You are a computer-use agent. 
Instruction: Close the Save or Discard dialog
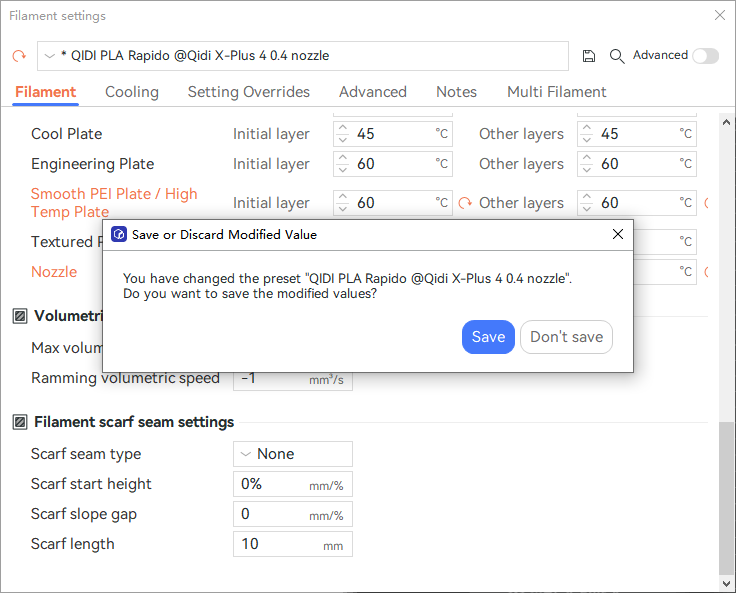click(x=617, y=234)
